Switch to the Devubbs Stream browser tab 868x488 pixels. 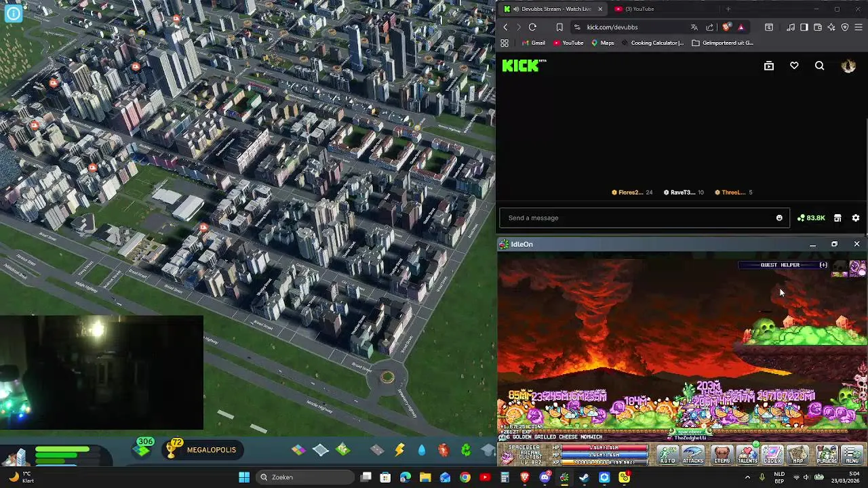click(551, 9)
